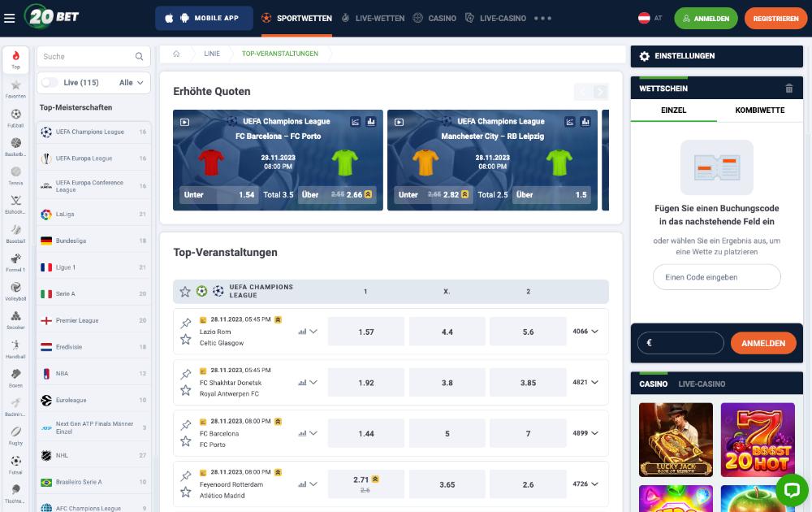Open 20 Boost Hot game thumbnail
Image resolution: width=812 pixels, height=512 pixels.
758,440
